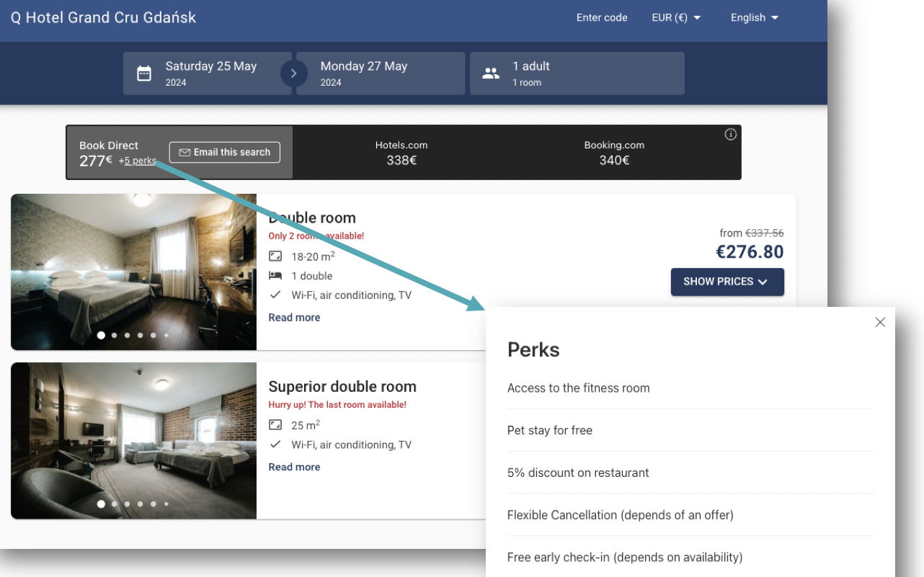The image size is (924, 577).
Task: Open the English language dropdown
Action: click(x=755, y=18)
